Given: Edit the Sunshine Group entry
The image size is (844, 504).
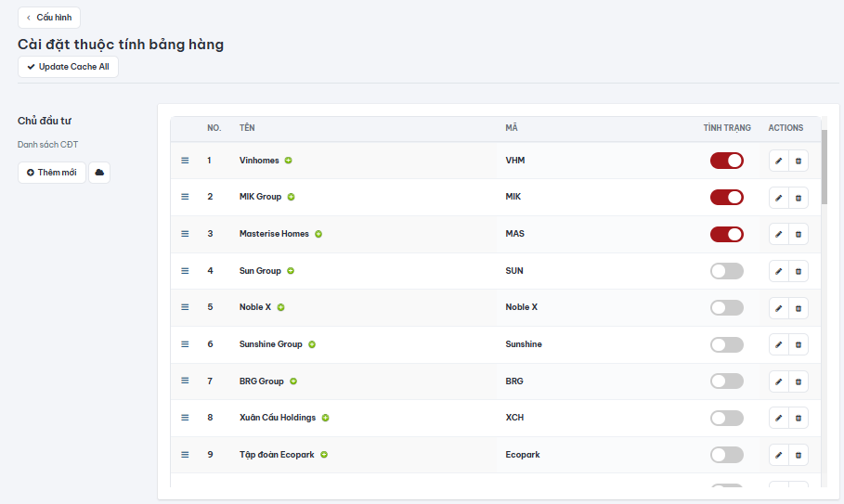Looking at the screenshot, I should click(778, 344).
